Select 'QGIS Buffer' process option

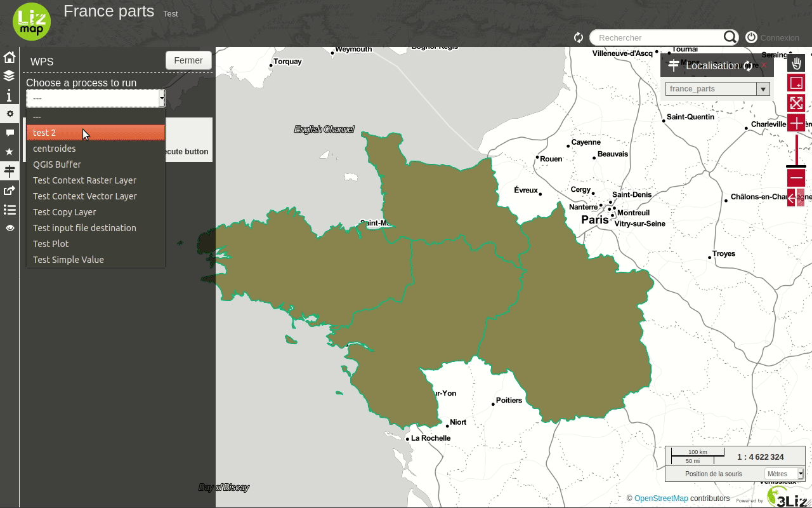point(96,164)
